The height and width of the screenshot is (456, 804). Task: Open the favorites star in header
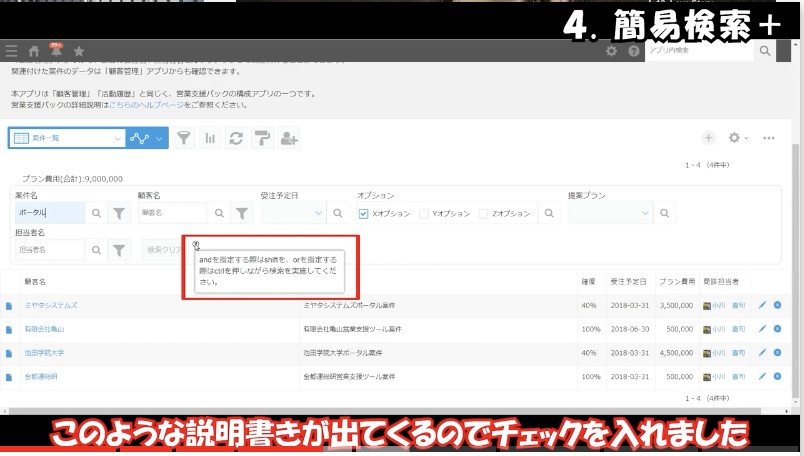click(x=79, y=51)
